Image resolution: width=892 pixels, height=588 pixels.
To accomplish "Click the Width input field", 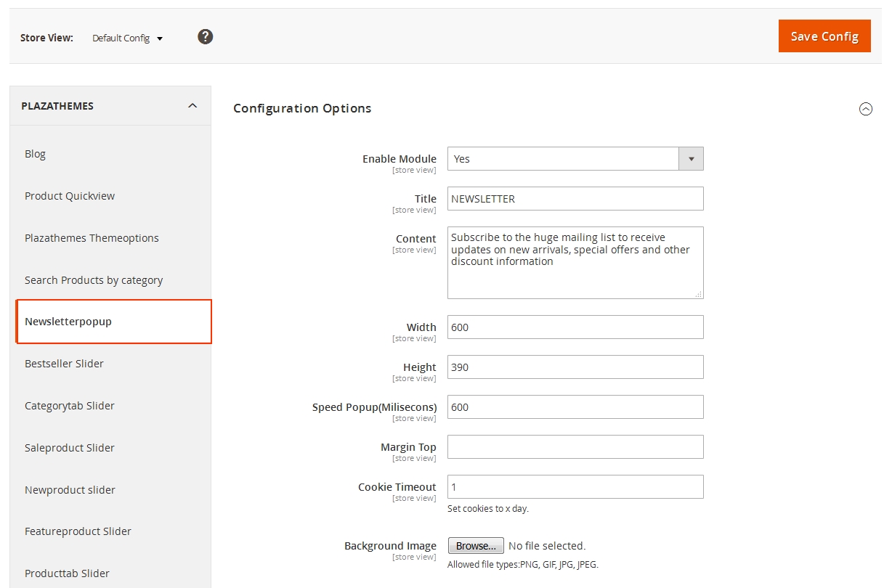I will coord(575,327).
